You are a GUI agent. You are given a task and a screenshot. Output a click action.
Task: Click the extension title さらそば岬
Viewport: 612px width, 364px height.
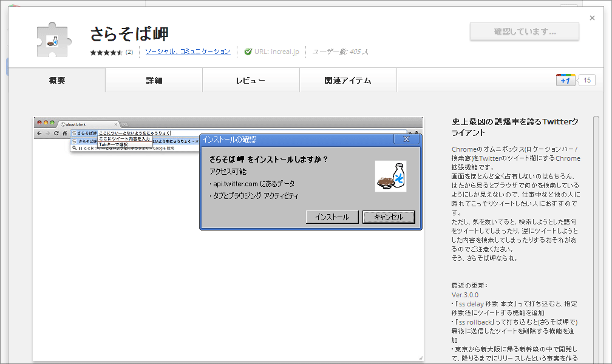129,34
